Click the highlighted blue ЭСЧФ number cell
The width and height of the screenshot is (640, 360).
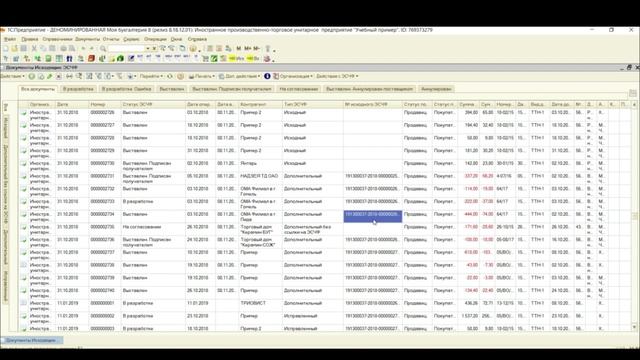click(373, 216)
